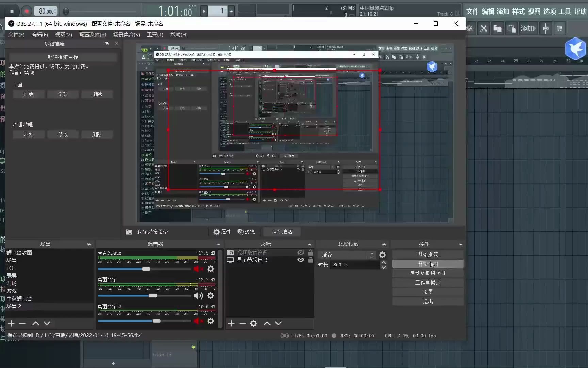This screenshot has height=368, width=588.
Task: Open the 场景集合(S) menu
Action: coord(127,35)
